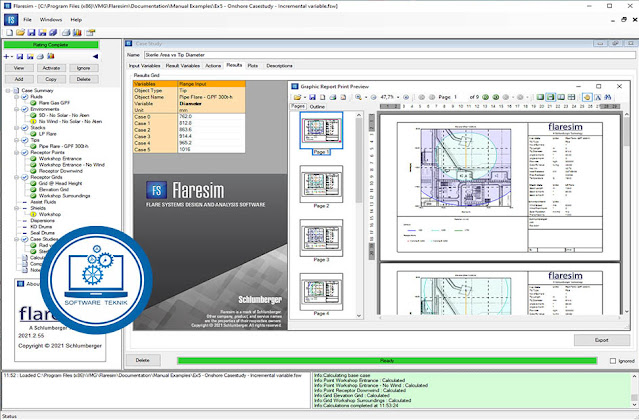639x420 pixels.
Task: Click the magnifier zoom tool in Print Preview
Action: pos(358,97)
